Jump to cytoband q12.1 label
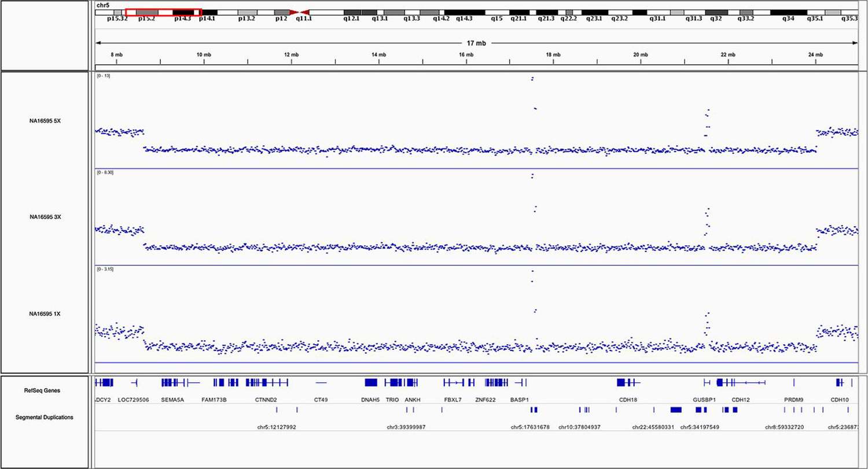The image size is (868, 469). (x=352, y=19)
